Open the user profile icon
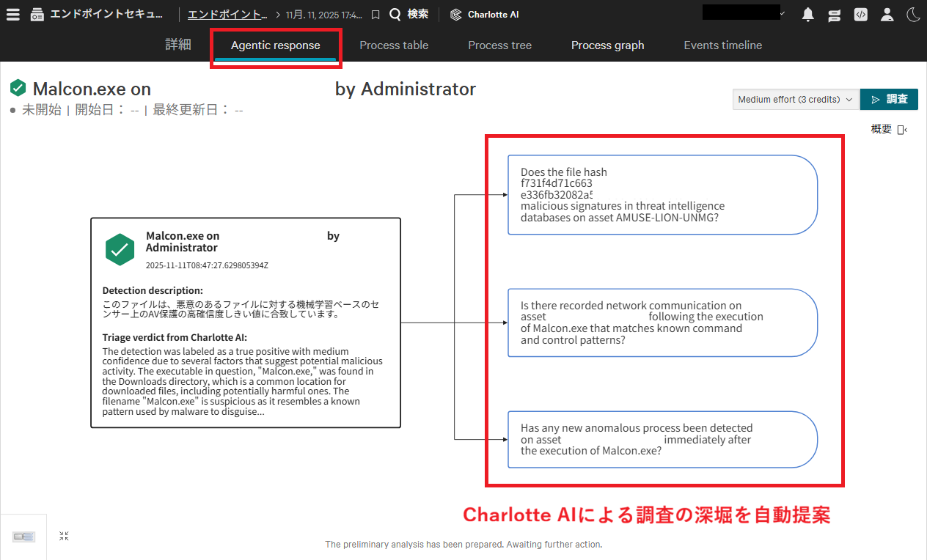The height and width of the screenshot is (560, 927). coord(887,14)
